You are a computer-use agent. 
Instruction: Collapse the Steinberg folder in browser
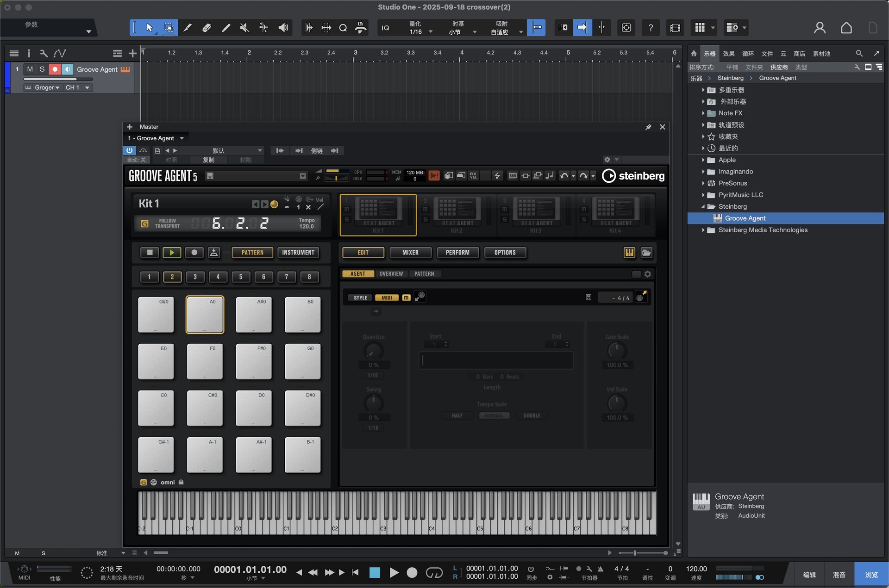pyautogui.click(x=703, y=207)
